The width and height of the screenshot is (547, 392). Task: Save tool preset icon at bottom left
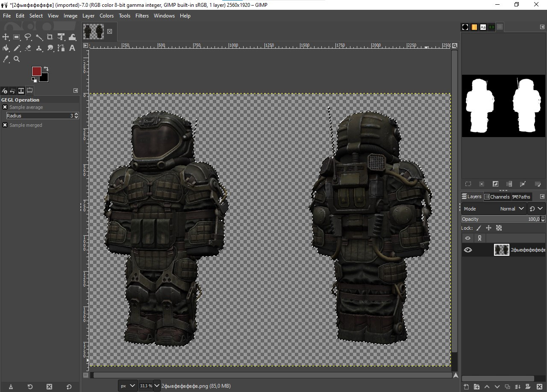pos(11,387)
